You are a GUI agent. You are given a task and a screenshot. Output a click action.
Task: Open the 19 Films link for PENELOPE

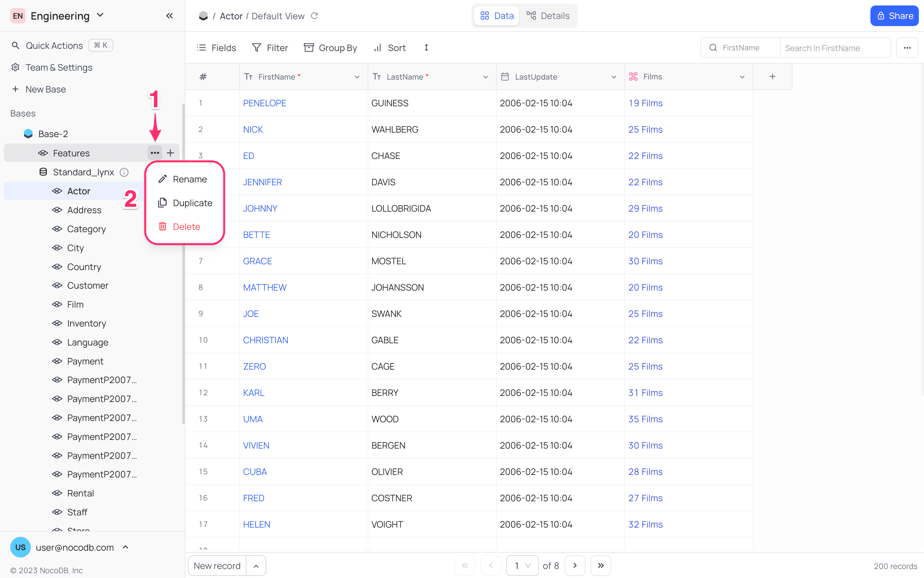coord(646,103)
